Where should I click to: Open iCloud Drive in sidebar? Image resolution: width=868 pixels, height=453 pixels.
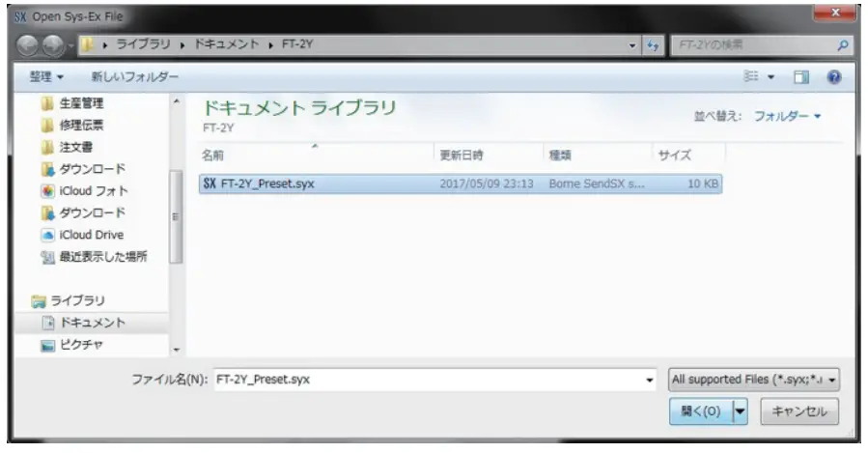coord(92,235)
